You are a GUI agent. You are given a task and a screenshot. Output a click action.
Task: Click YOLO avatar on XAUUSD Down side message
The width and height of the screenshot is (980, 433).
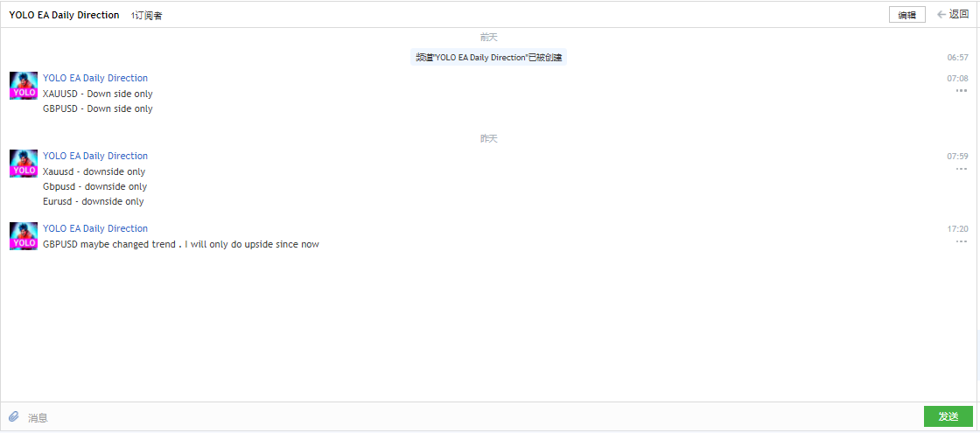[24, 86]
